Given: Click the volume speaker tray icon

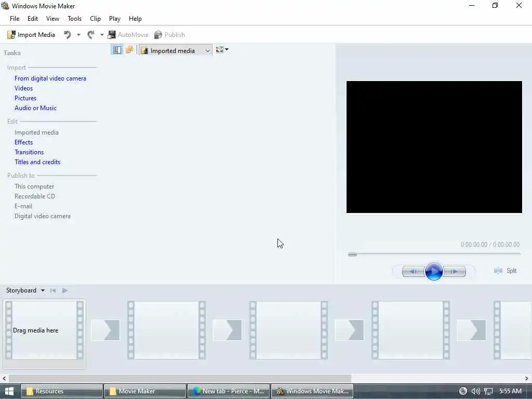Looking at the screenshot, I should [x=475, y=391].
